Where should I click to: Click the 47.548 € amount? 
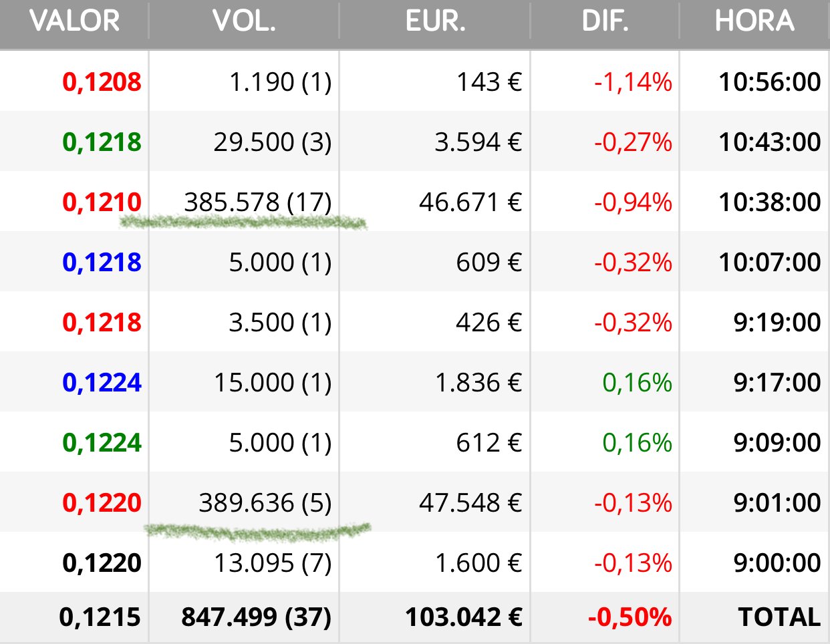[x=470, y=502]
